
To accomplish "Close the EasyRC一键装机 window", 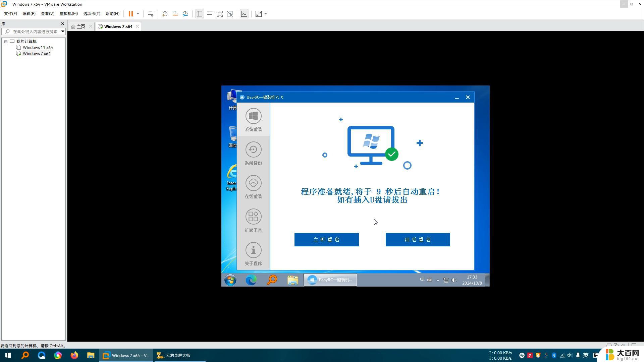I will coord(468,97).
